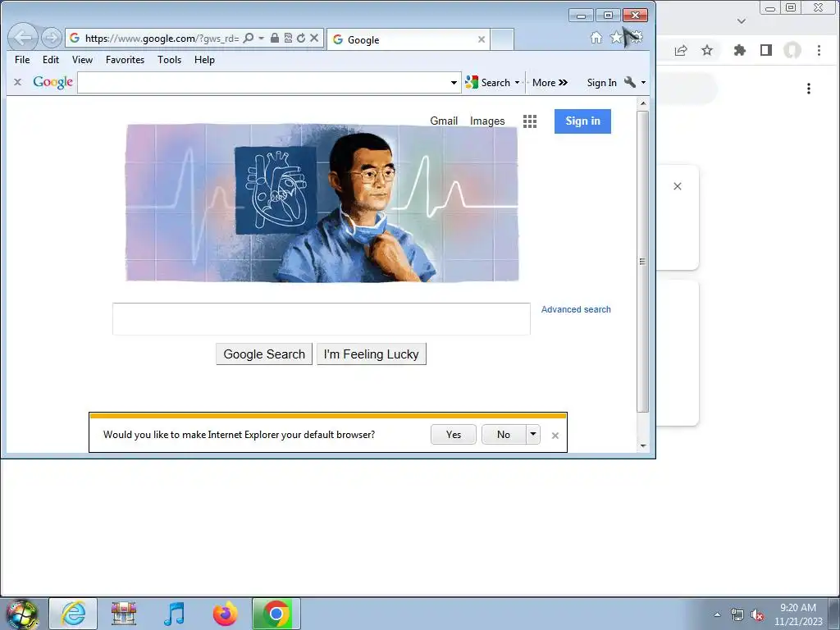Open the Images link
Screen dimensions: 840x630
(x=487, y=121)
